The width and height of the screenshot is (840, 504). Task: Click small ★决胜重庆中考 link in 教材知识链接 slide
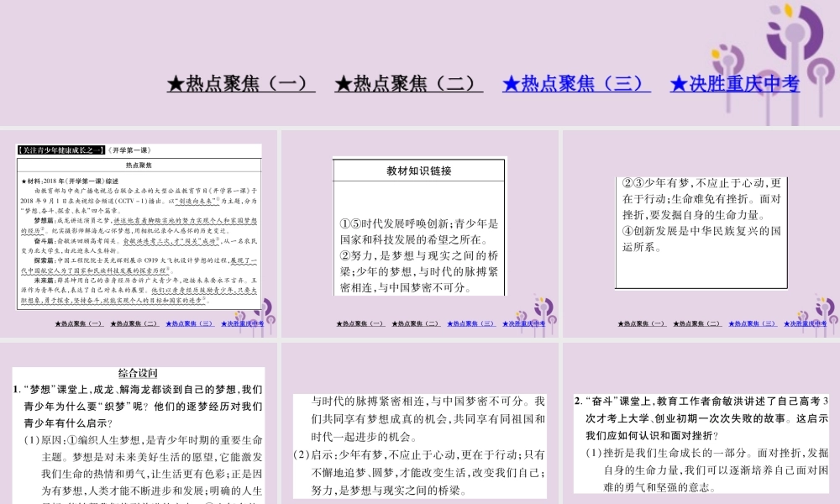pos(524,323)
